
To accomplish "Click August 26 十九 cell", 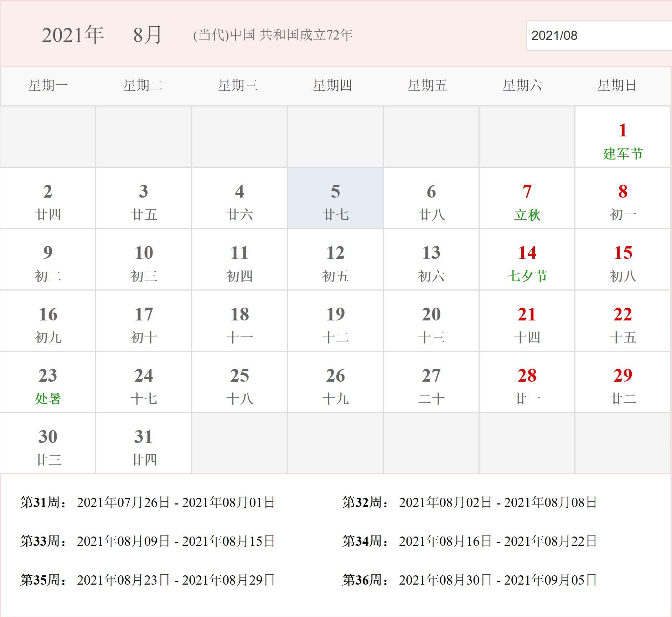I will 335,382.
